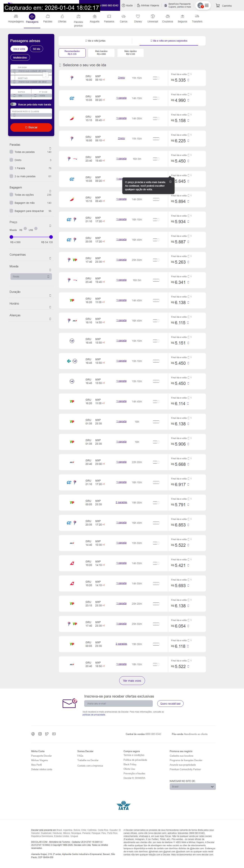Image resolution: width=244 pixels, height=868 pixels.
Task: Check the Bagagem de mão filter
Action: [x=11, y=203]
